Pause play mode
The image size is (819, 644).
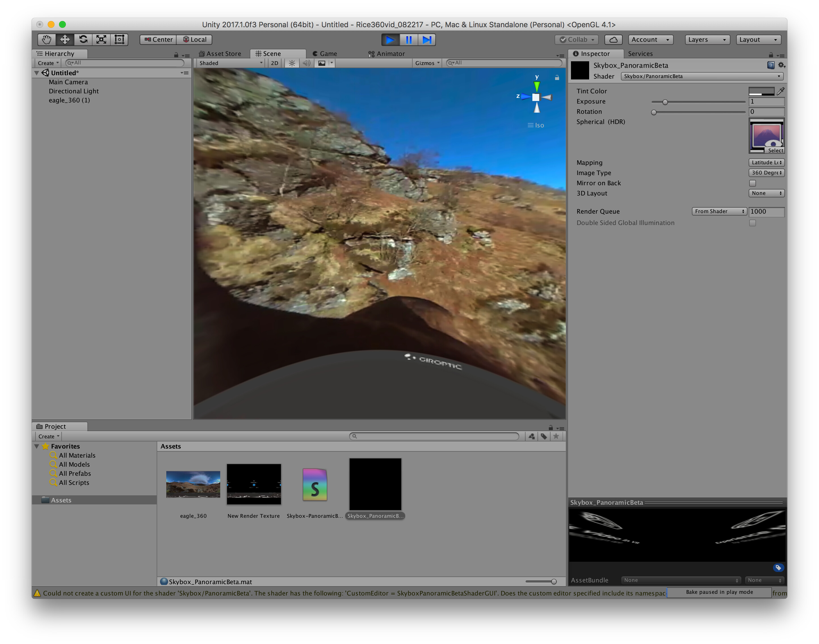point(409,40)
